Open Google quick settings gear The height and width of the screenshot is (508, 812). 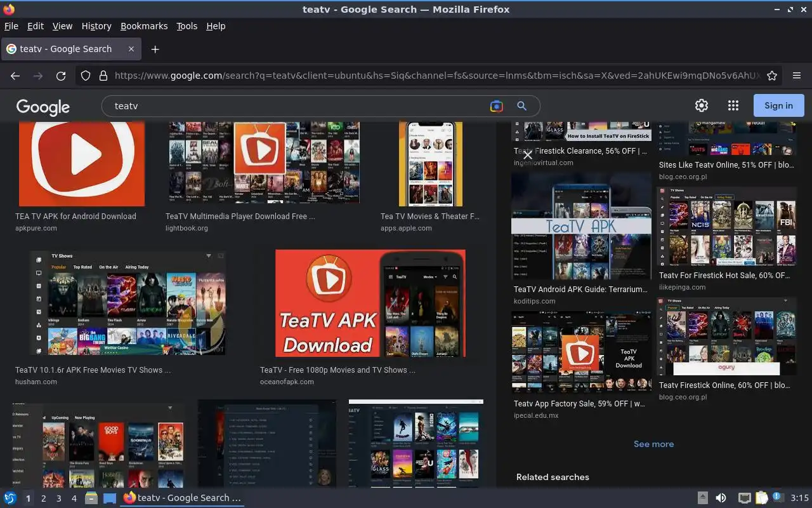click(x=702, y=105)
